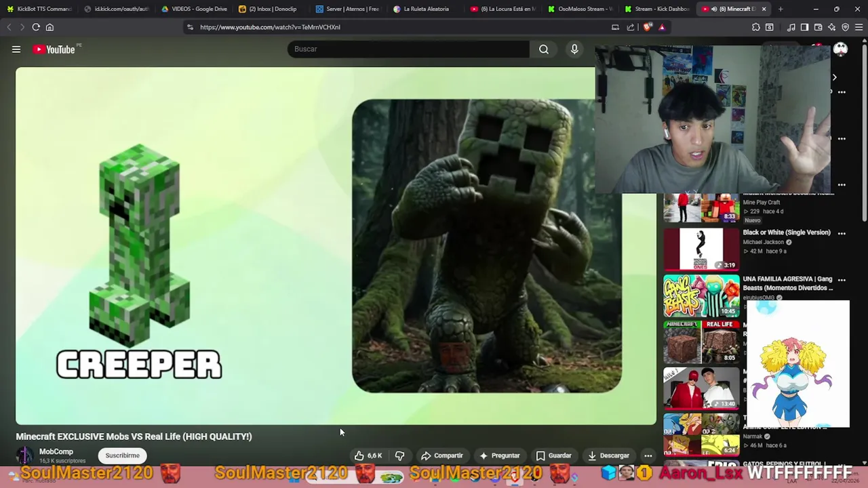Screen dimensions: 868x488
Task: Open the Mine Play Craft channel link
Action: click(x=762, y=202)
